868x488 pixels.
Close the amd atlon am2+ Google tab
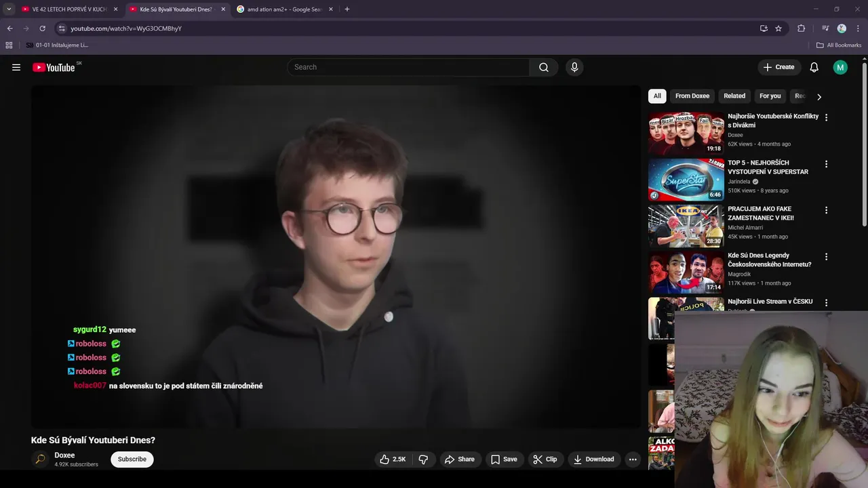[x=331, y=9]
